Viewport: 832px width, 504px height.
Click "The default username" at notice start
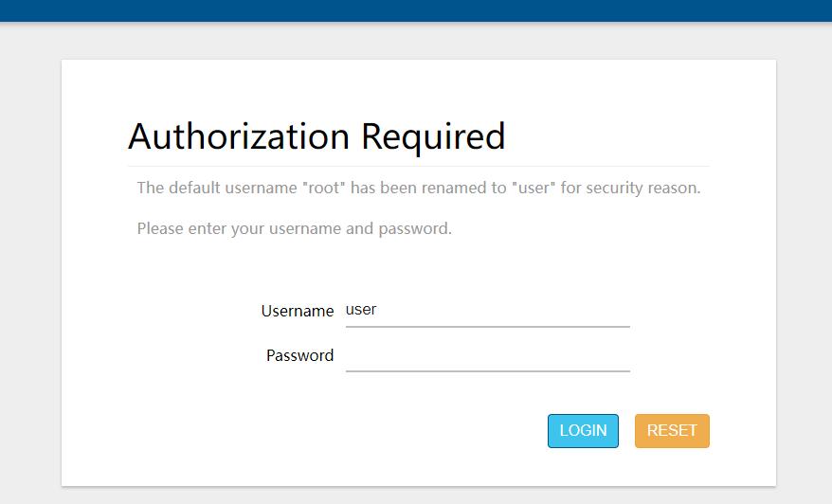click(x=216, y=188)
